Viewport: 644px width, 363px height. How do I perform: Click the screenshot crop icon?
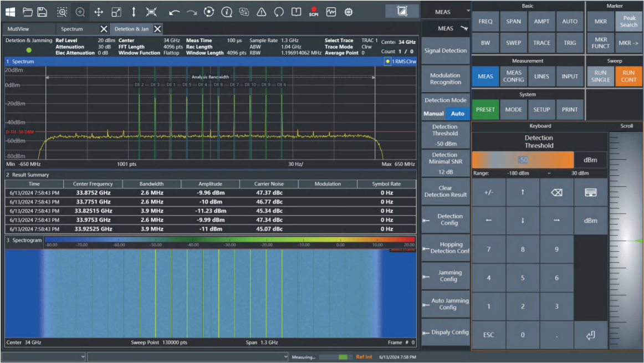tap(402, 11)
